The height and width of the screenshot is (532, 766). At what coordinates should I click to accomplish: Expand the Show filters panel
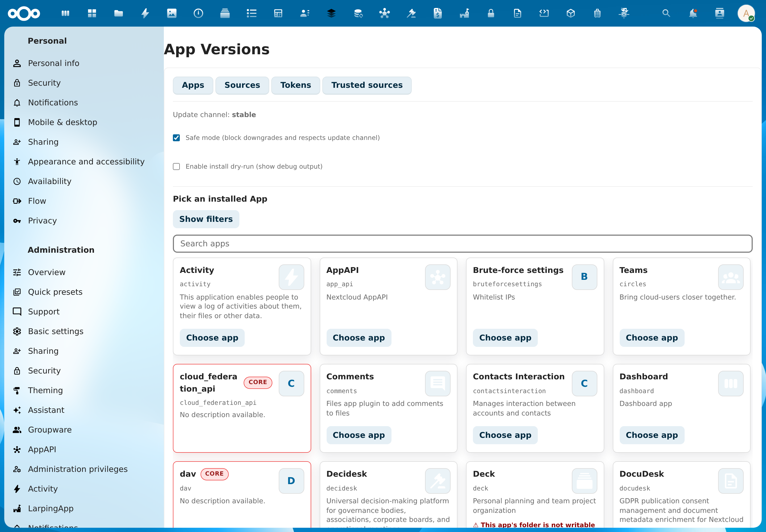click(x=206, y=219)
